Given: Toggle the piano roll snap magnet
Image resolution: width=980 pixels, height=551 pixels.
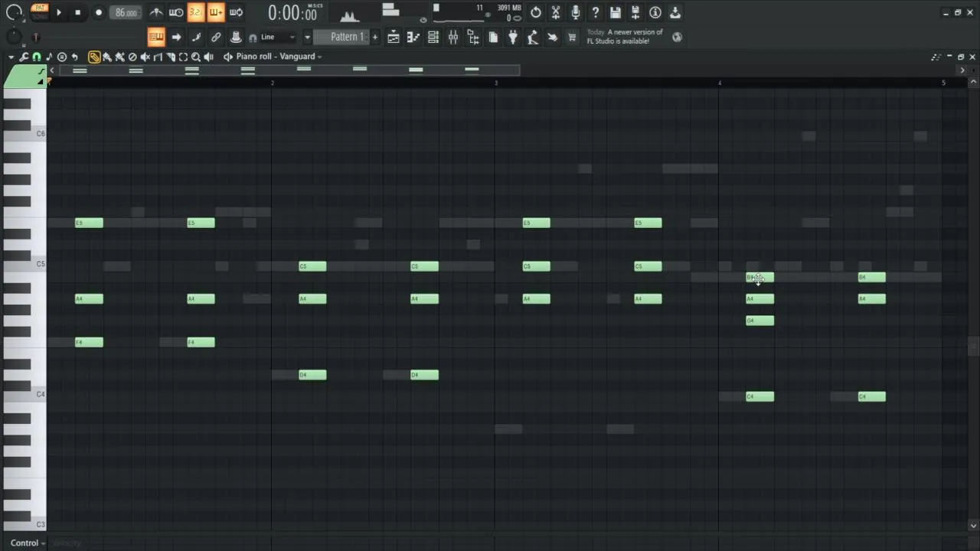Looking at the screenshot, I should (36, 57).
